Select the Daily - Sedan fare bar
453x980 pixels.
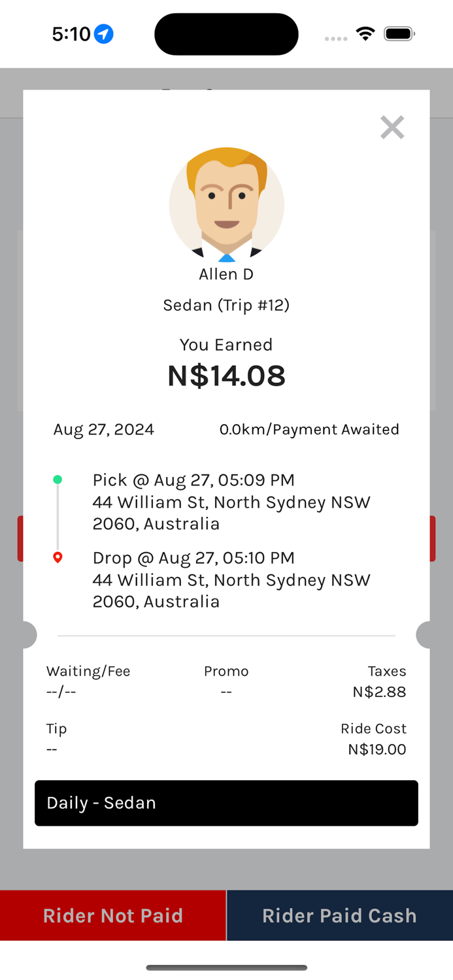(226, 803)
